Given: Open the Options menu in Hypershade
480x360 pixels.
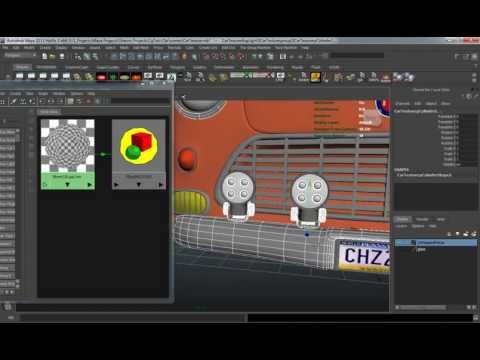Looking at the screenshot, I should click(77, 94).
